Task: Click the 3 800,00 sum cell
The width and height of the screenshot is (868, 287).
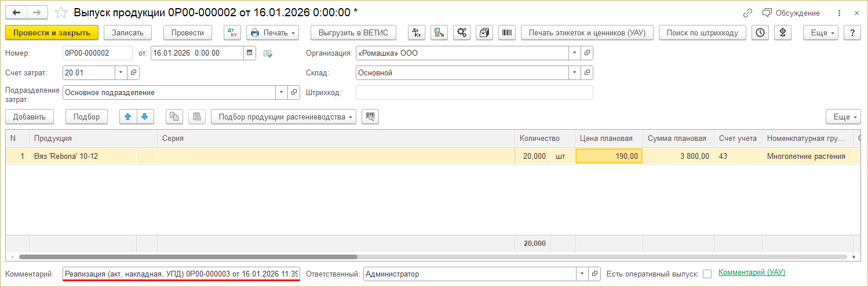Action: [679, 156]
